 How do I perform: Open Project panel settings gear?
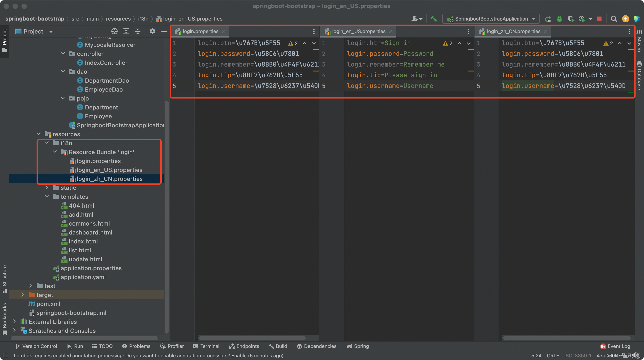click(x=152, y=31)
